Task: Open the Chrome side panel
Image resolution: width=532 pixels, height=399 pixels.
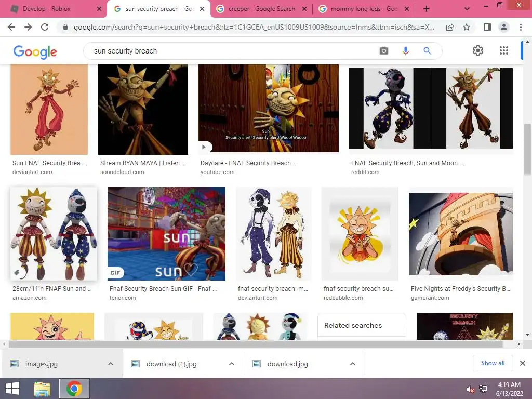Action: [x=487, y=27]
